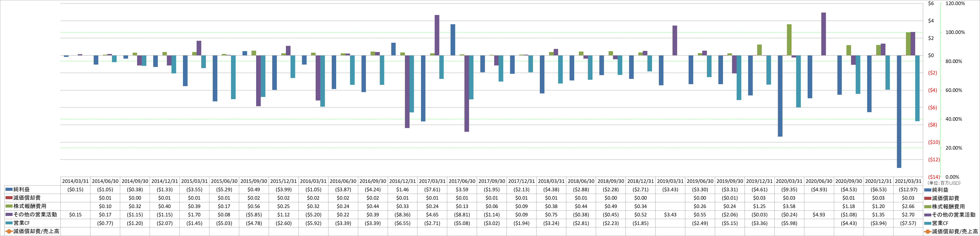Click the operating cash flow cell ($6.55)
The height and width of the screenshot is (236, 980).
402,223
